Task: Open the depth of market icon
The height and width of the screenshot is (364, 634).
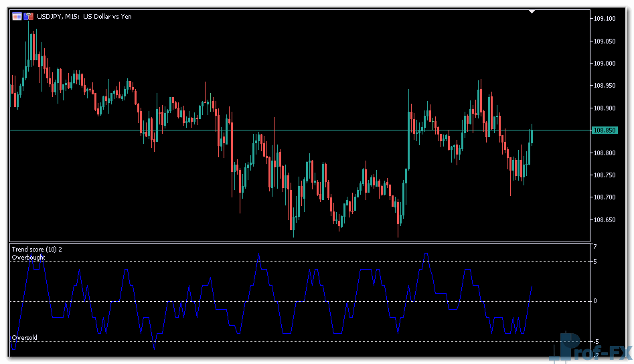Action: click(x=29, y=16)
